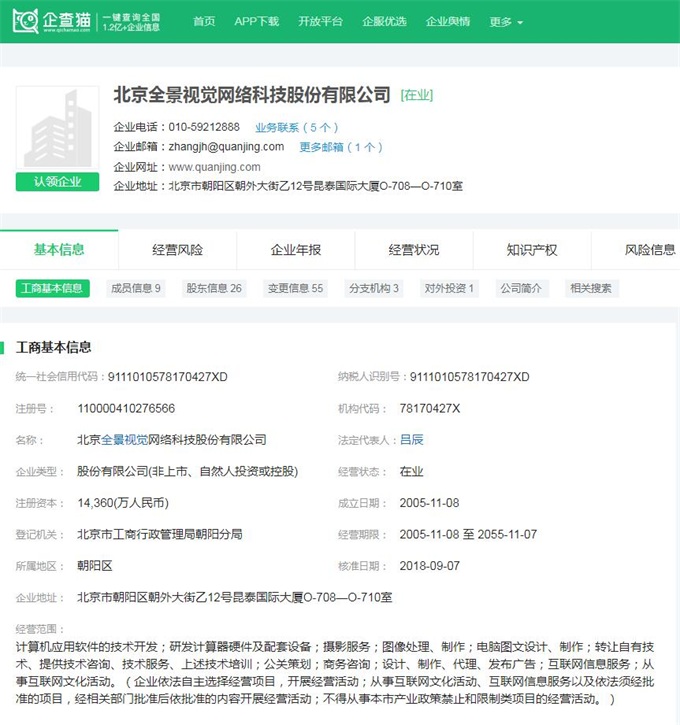
Task: Select the 变更信息 55 sub-tab
Action: click(x=294, y=288)
